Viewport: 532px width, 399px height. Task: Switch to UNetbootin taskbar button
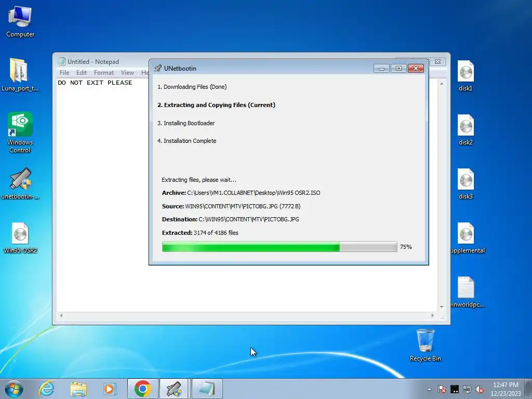tap(174, 389)
